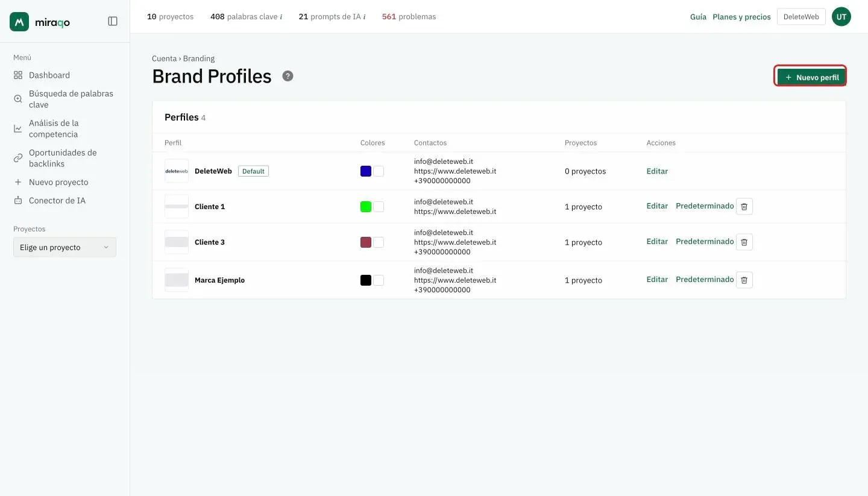Click the DeleteWeb logo thumbnail
Screen dimensions: 868x496
pos(177,171)
